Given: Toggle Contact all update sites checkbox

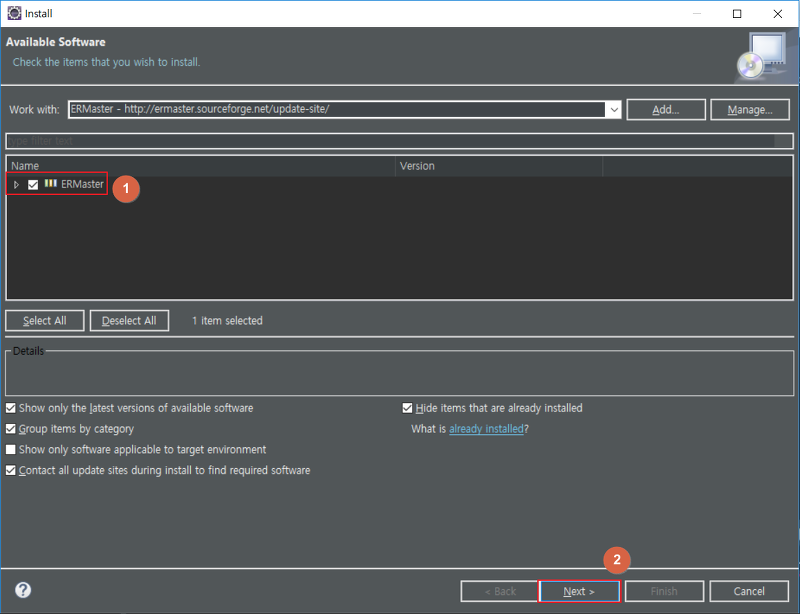Looking at the screenshot, I should click(11, 470).
